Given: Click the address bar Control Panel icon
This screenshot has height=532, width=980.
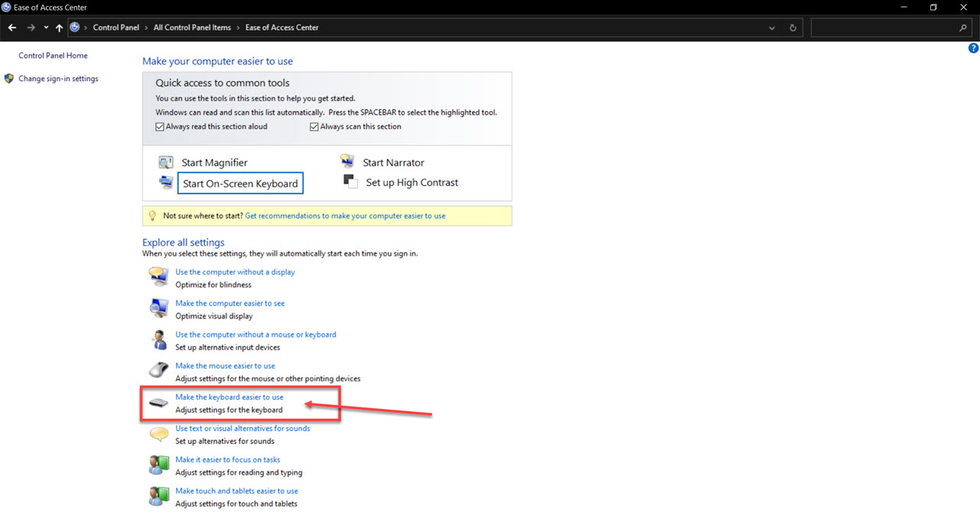Looking at the screenshot, I should coord(75,28).
